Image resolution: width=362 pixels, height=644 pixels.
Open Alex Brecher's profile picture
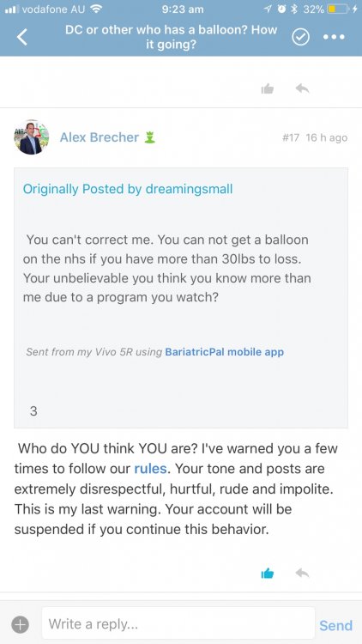31,137
